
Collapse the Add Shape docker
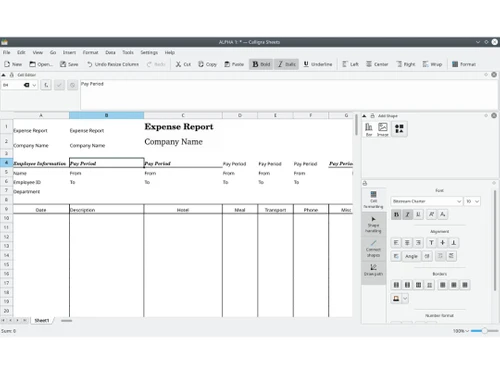[x=364, y=116]
